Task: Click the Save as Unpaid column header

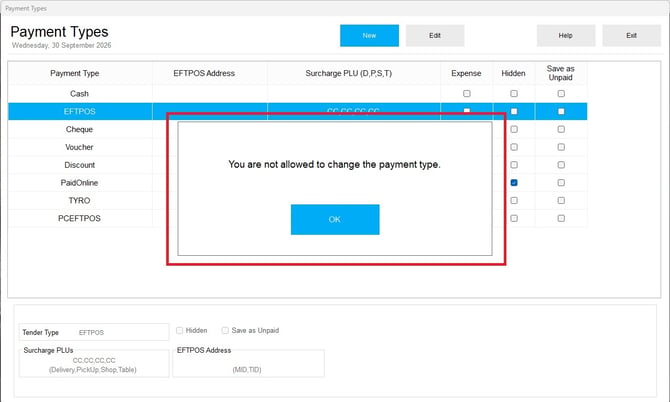Action: [561, 73]
